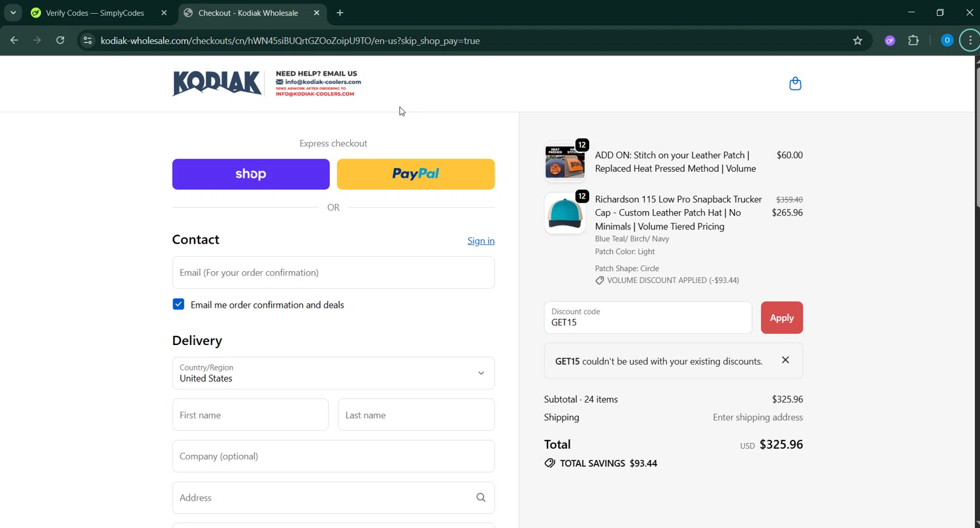This screenshot has width=980, height=528.
Task: Click the Last name field
Action: pos(416,415)
